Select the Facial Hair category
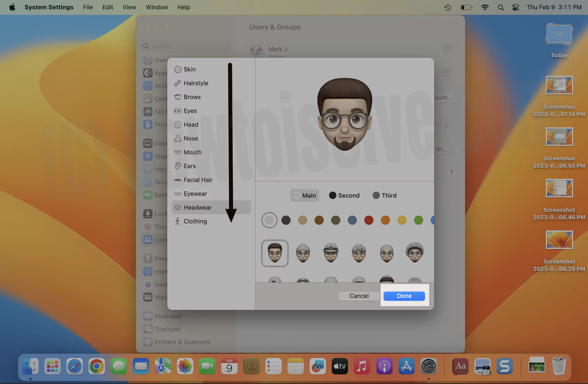The height and width of the screenshot is (384, 588). [211, 180]
